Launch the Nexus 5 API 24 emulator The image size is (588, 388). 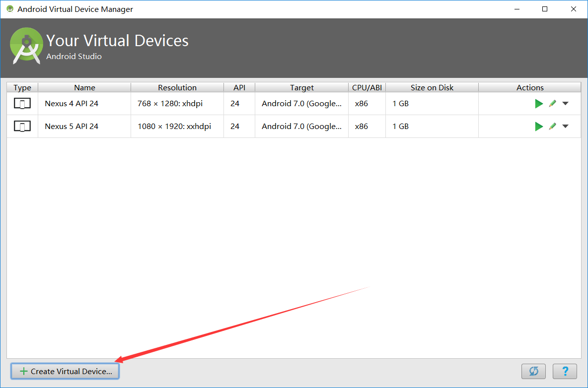point(539,127)
